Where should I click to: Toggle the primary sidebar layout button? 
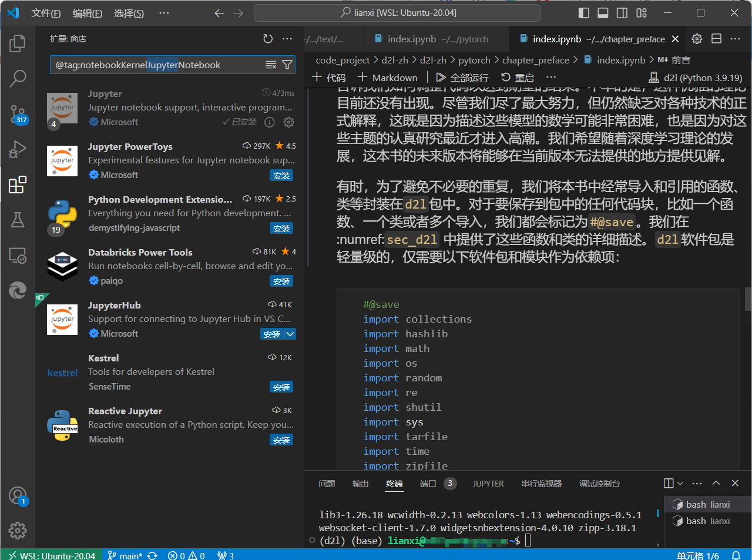[x=583, y=13]
